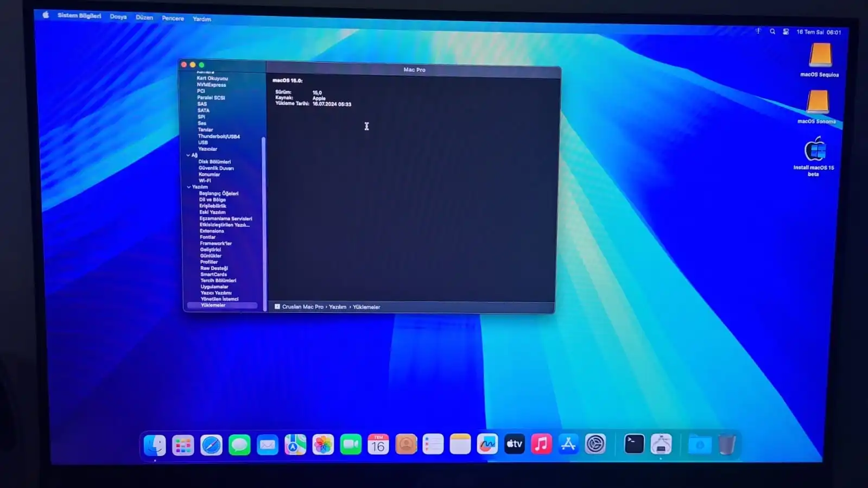Open Photos from the dock
Image resolution: width=868 pixels, height=488 pixels.
323,445
